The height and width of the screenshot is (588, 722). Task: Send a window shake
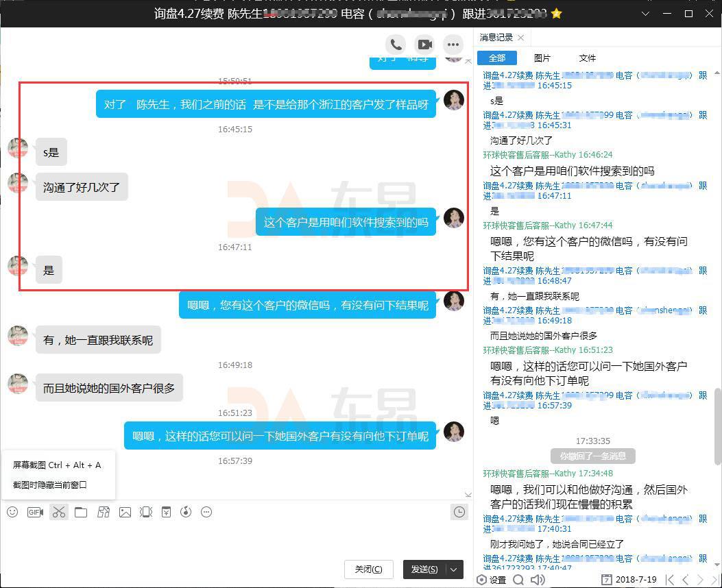145,512
